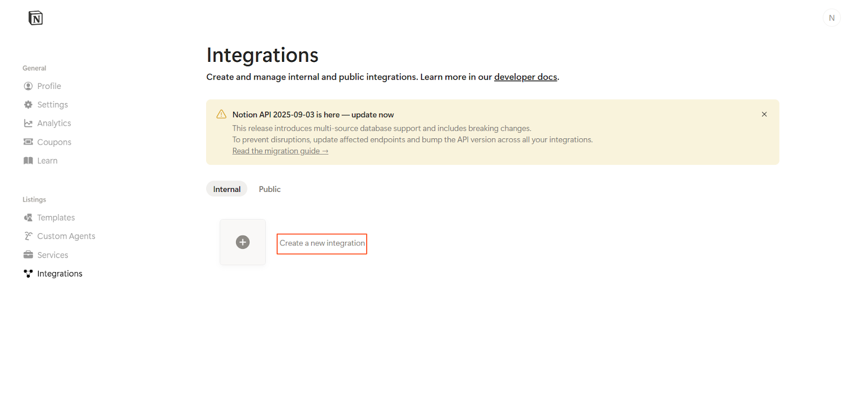Click the Analytics chart icon
The width and height of the screenshot is (868, 412).
point(28,124)
